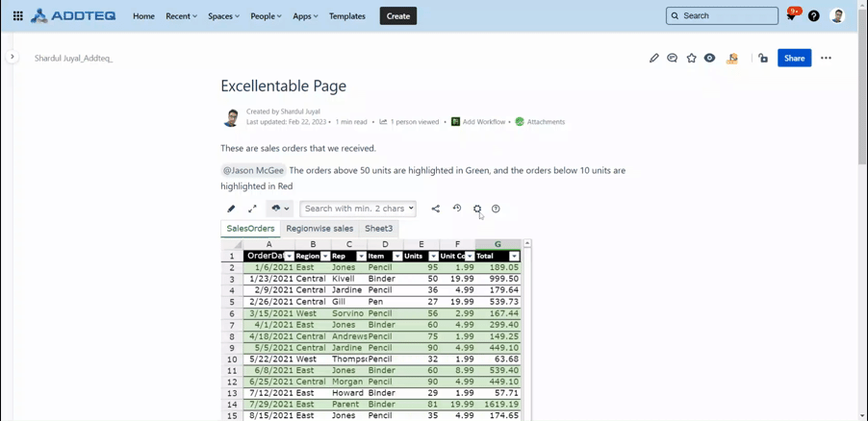This screenshot has height=421, width=868.
Task: Star this page as favorite
Action: [691, 58]
